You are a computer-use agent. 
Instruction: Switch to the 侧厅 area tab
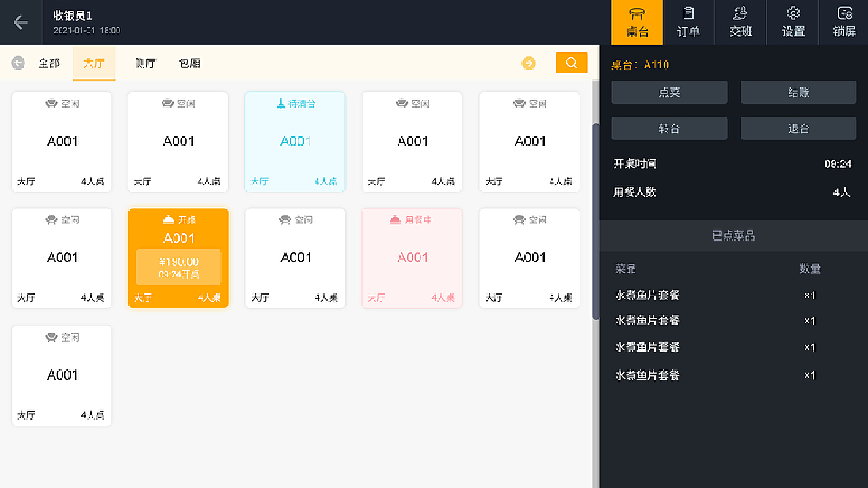point(145,63)
